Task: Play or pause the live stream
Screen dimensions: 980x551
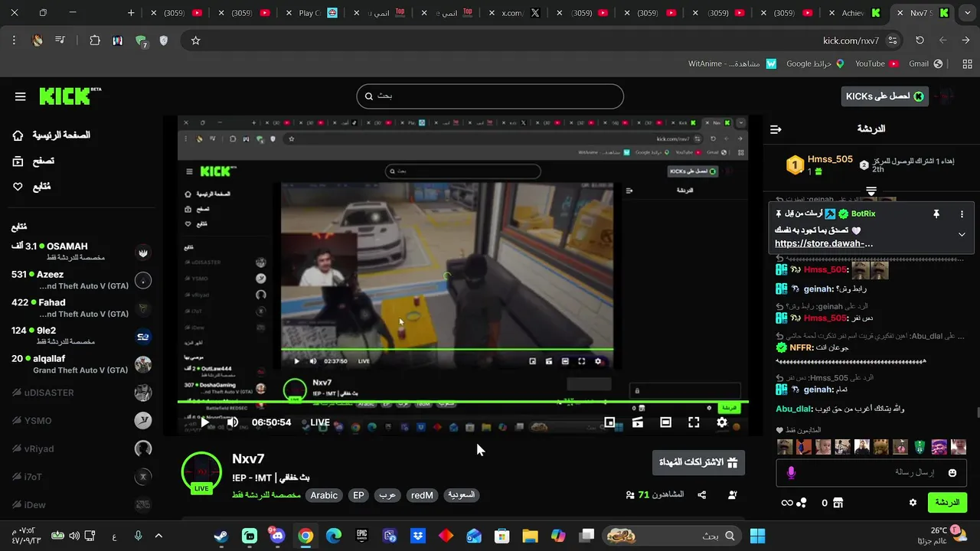Action: [x=204, y=422]
